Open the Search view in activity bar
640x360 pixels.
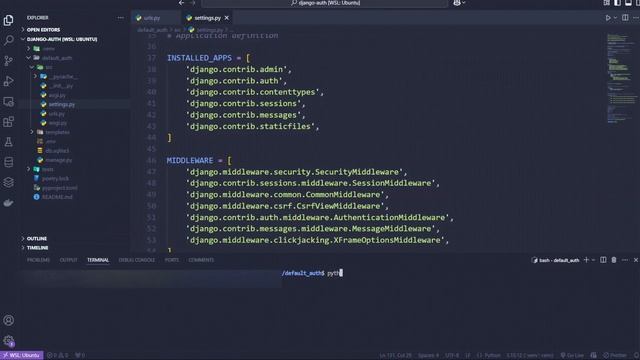pyautogui.click(x=8, y=40)
